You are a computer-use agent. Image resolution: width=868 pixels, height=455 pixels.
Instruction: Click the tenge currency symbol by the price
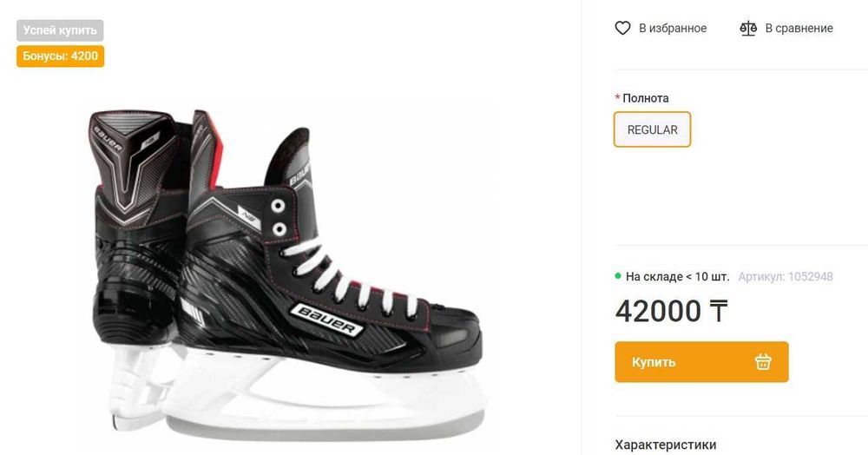point(718,311)
